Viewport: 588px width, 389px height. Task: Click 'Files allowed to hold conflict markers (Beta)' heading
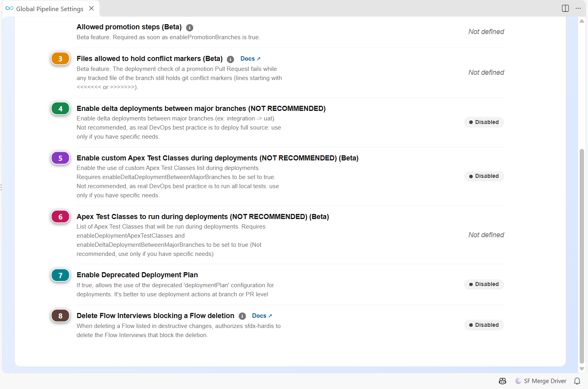[150, 59]
